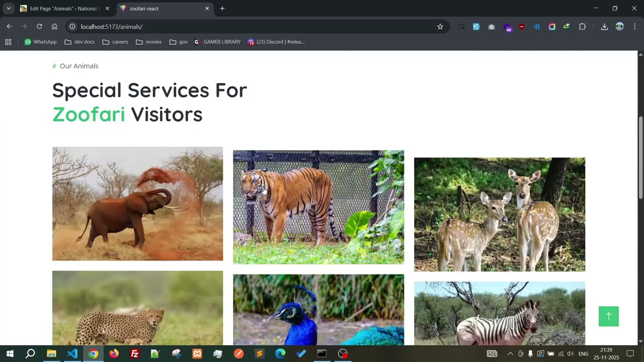Select the screenshot camera extension icon
This screenshot has width=644, height=362.
(x=492, y=27)
